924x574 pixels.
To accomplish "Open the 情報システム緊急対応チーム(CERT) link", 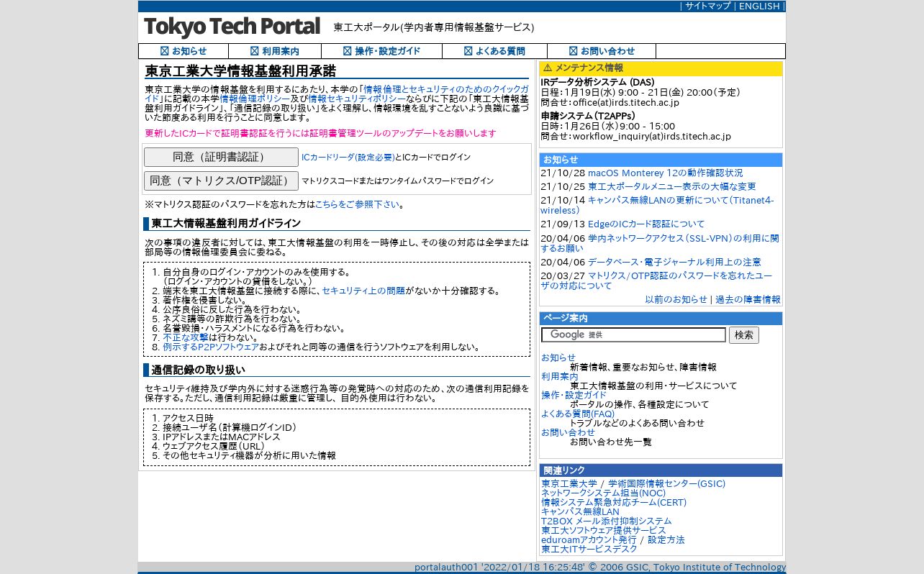I will pyautogui.click(x=614, y=503).
